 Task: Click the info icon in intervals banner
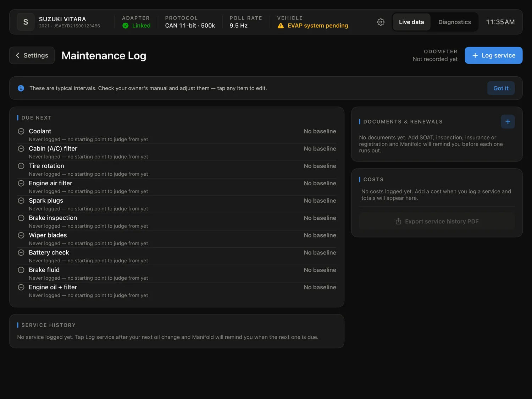click(21, 88)
